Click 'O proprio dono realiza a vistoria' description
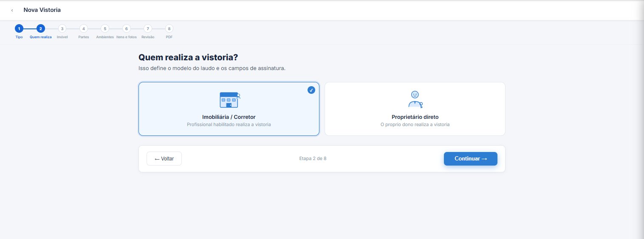The height and width of the screenshot is (239, 644). (x=415, y=125)
